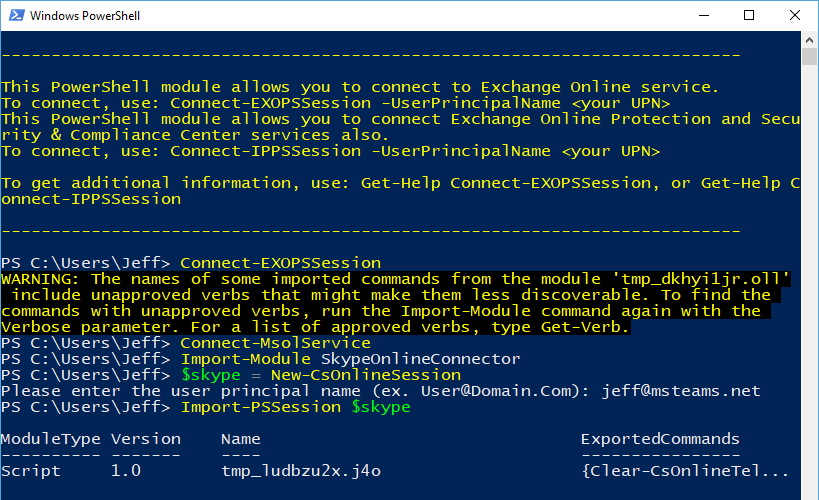819x500 pixels.
Task: Maximize the Windows PowerShell window
Action: [748, 15]
